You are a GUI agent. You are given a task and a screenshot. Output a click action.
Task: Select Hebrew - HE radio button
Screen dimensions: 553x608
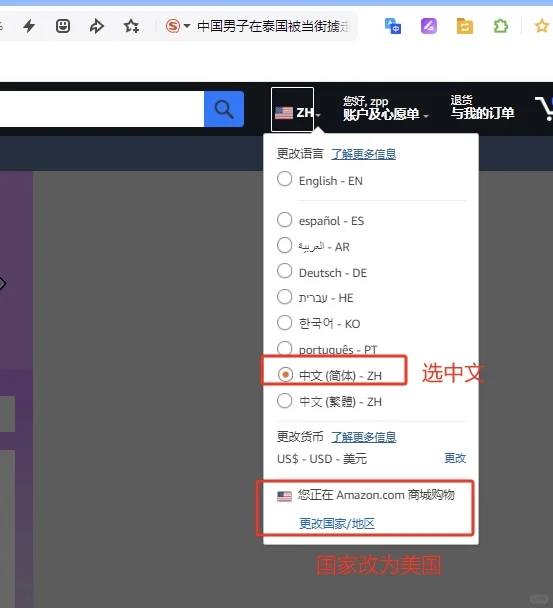tap(285, 297)
